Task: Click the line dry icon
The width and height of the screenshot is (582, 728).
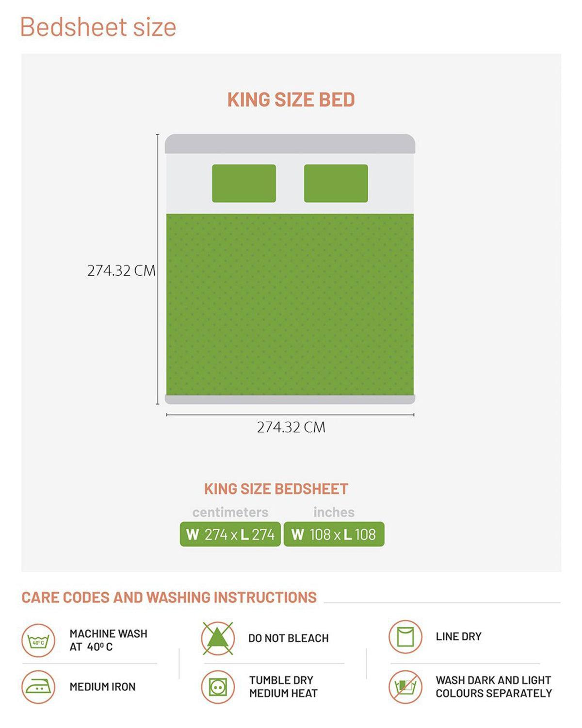Action: point(405,636)
